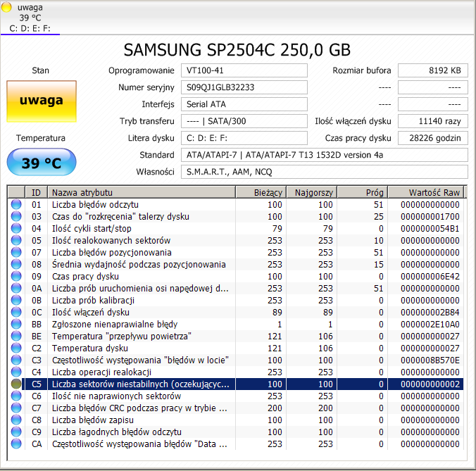Click the status orb of row C6

coord(16,396)
